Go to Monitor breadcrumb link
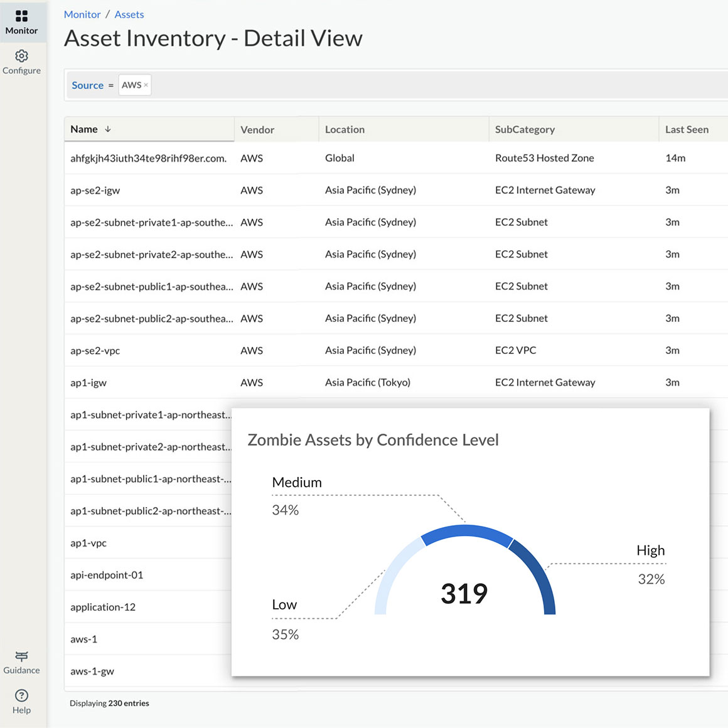This screenshot has height=728, width=728. tap(82, 14)
